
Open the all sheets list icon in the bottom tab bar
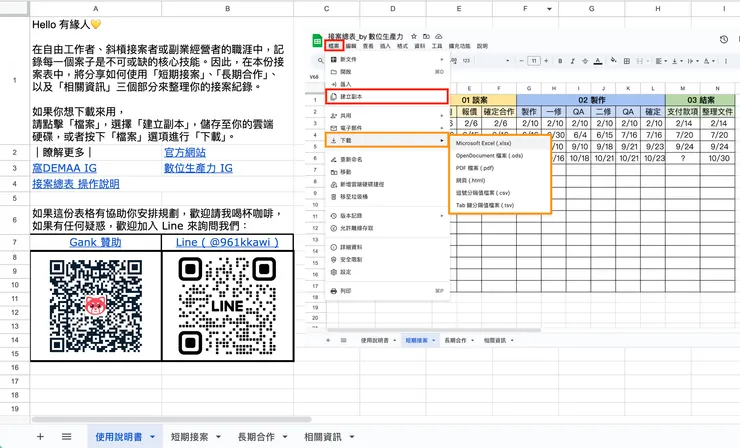[67, 437]
